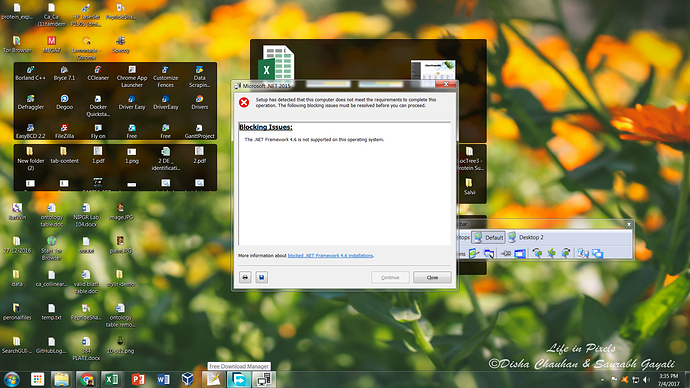Switch to Desktop 2 virtual desktop
Image resolution: width=690 pixels, height=388 pixels.
(527, 237)
